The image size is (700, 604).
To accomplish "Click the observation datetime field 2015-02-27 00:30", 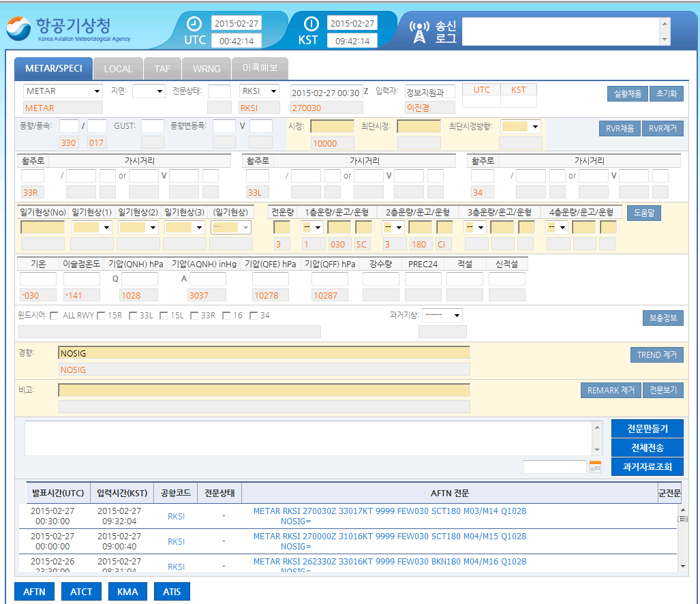I will (326, 92).
